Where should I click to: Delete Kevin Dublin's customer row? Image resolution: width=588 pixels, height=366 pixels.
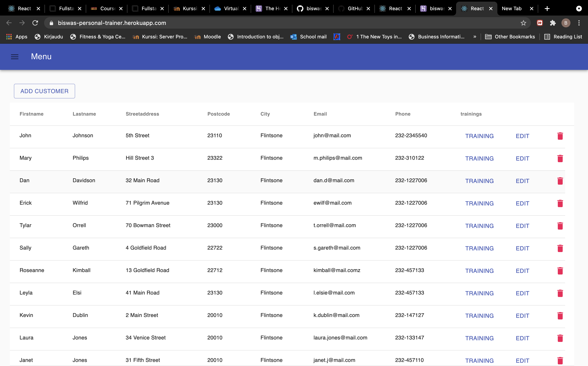(x=560, y=316)
